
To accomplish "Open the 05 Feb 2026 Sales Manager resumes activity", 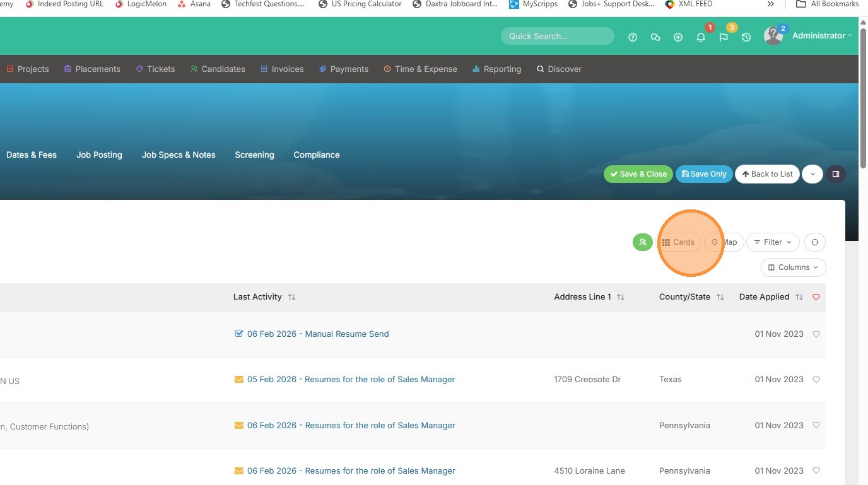I will point(351,380).
